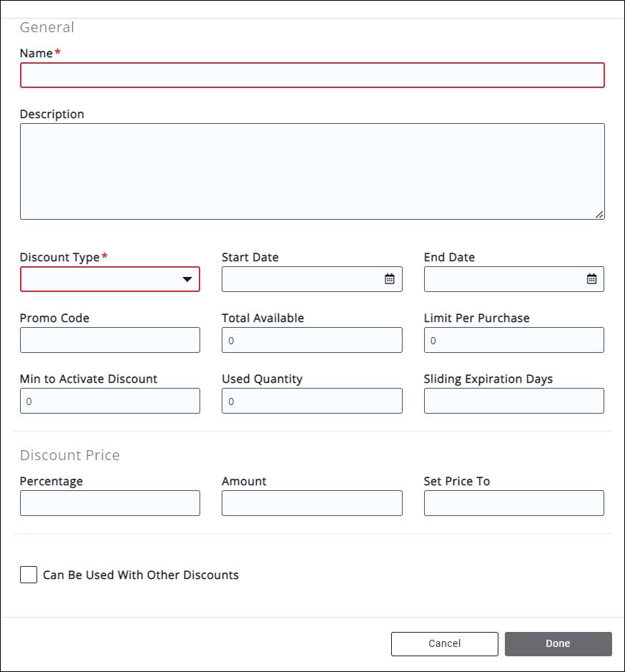Select the Promo Code text box
Viewport: 625px width, 672px height.
(x=110, y=340)
